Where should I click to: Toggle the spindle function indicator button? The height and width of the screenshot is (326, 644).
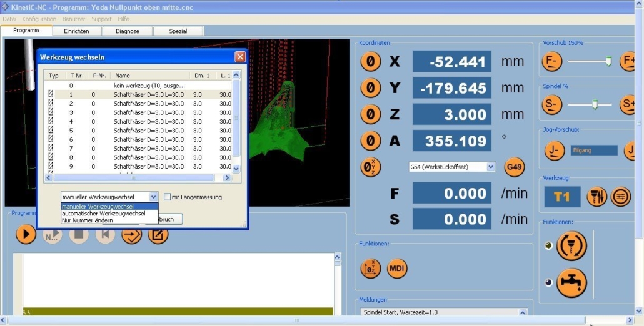click(x=571, y=246)
